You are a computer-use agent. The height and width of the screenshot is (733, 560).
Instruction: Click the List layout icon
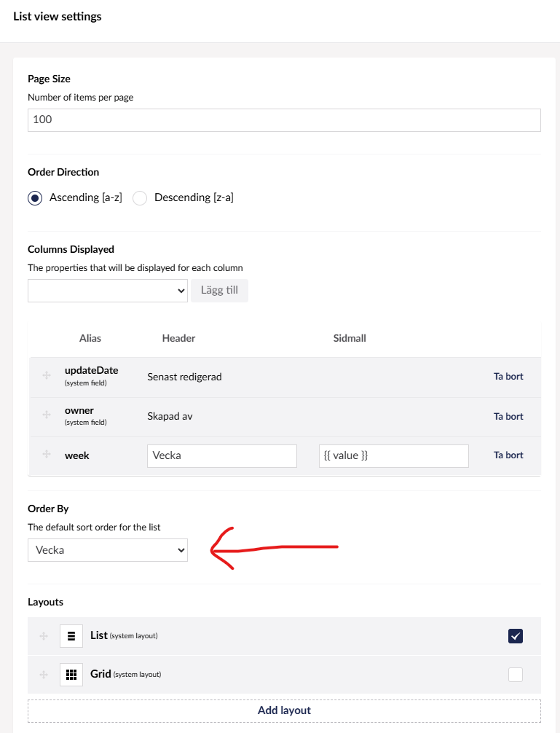pyautogui.click(x=71, y=636)
